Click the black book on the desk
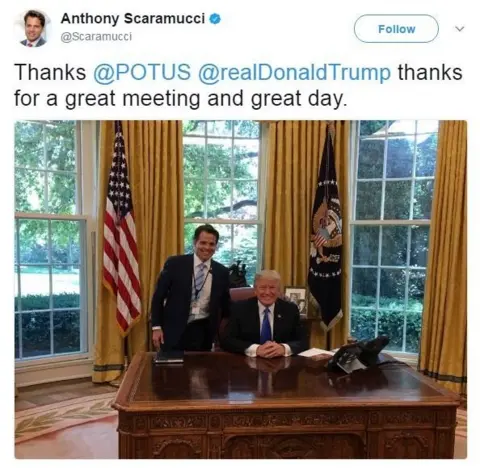The height and width of the screenshot is (468, 480). pos(169,356)
